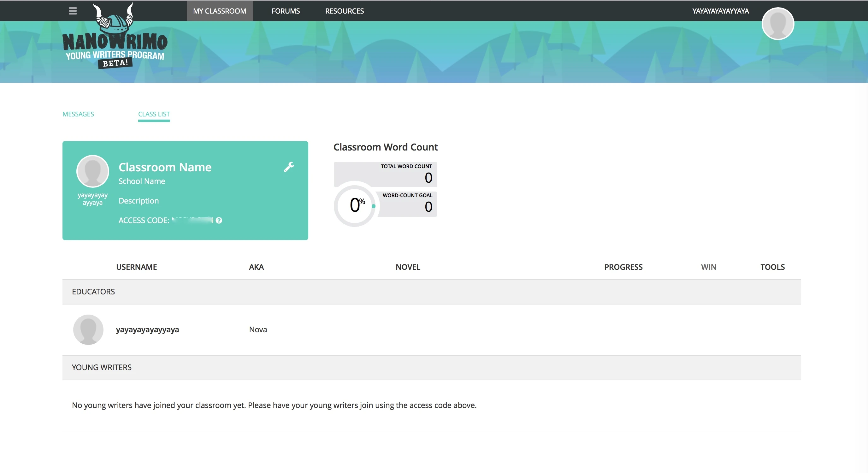This screenshot has height=473, width=868.
Task: Click the Classroom Name heading
Action: point(165,167)
